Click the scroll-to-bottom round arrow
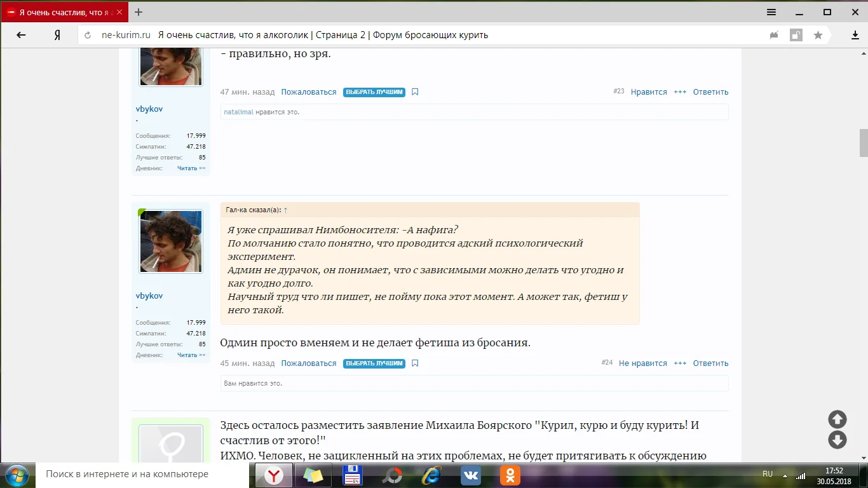 837,440
